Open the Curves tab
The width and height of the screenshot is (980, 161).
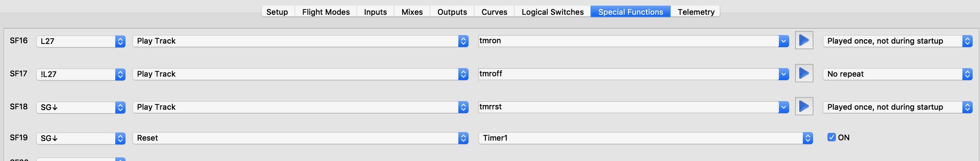click(494, 12)
